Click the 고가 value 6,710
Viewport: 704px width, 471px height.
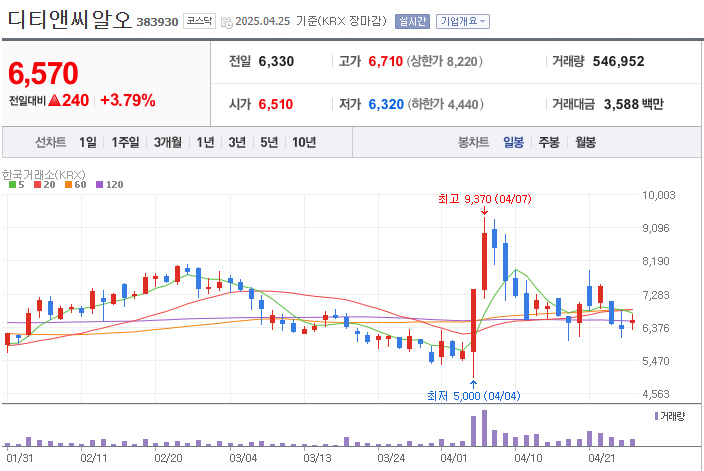tap(386, 62)
